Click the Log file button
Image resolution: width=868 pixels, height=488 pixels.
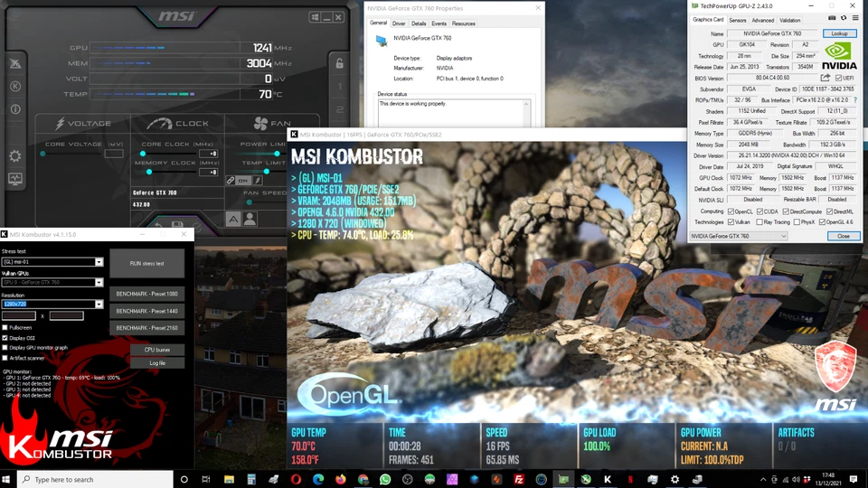(x=157, y=363)
